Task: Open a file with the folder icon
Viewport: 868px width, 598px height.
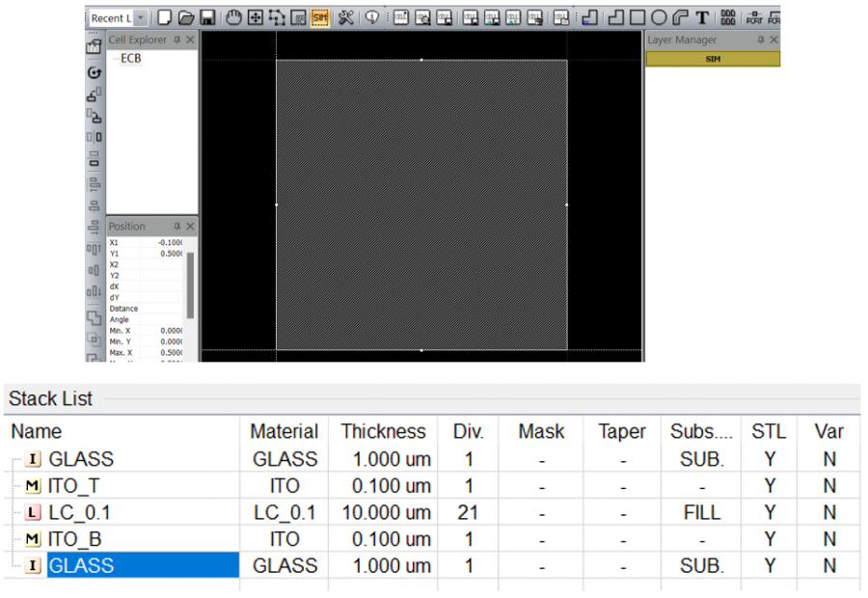Action: [x=186, y=17]
